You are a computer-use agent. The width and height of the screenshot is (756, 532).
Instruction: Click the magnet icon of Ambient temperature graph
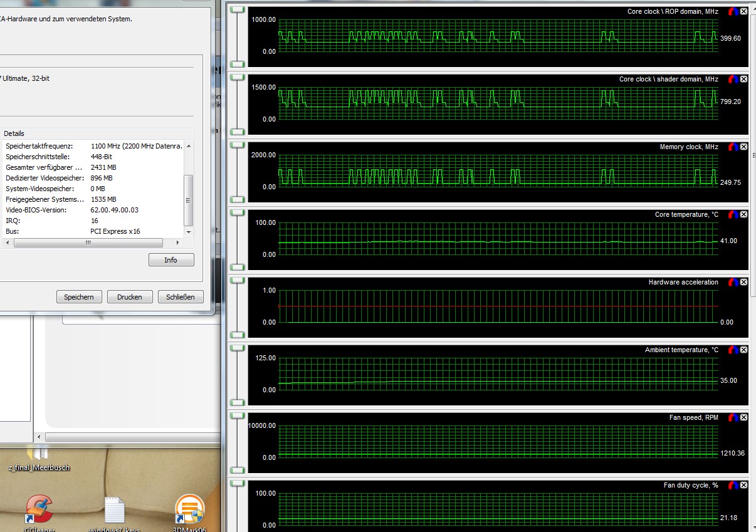[x=732, y=350]
